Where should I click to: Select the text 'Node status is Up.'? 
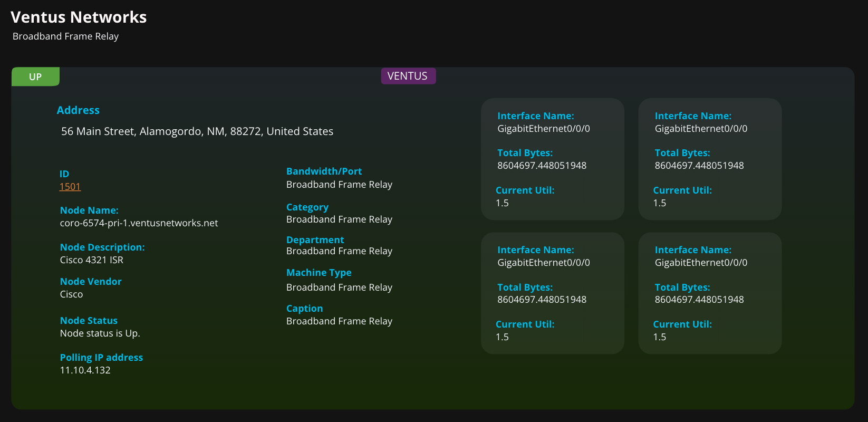click(x=100, y=333)
